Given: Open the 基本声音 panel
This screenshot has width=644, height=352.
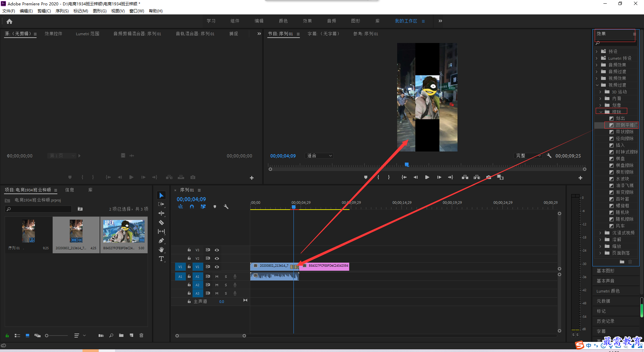Looking at the screenshot, I should [x=605, y=281].
